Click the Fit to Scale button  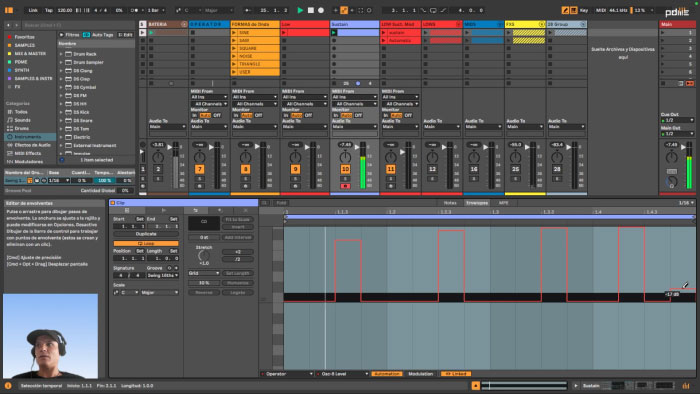(238, 220)
